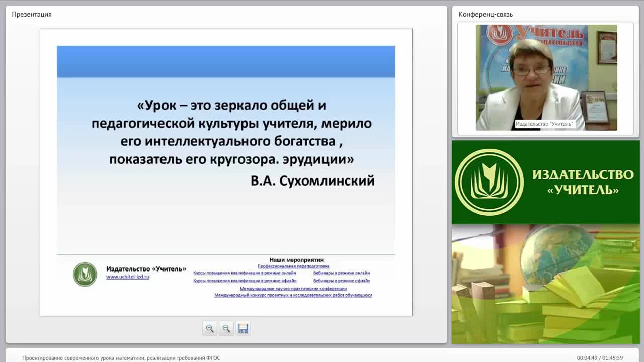Click the zoom out magnifier icon
Viewport: 644px width, 362px height.
click(x=226, y=328)
